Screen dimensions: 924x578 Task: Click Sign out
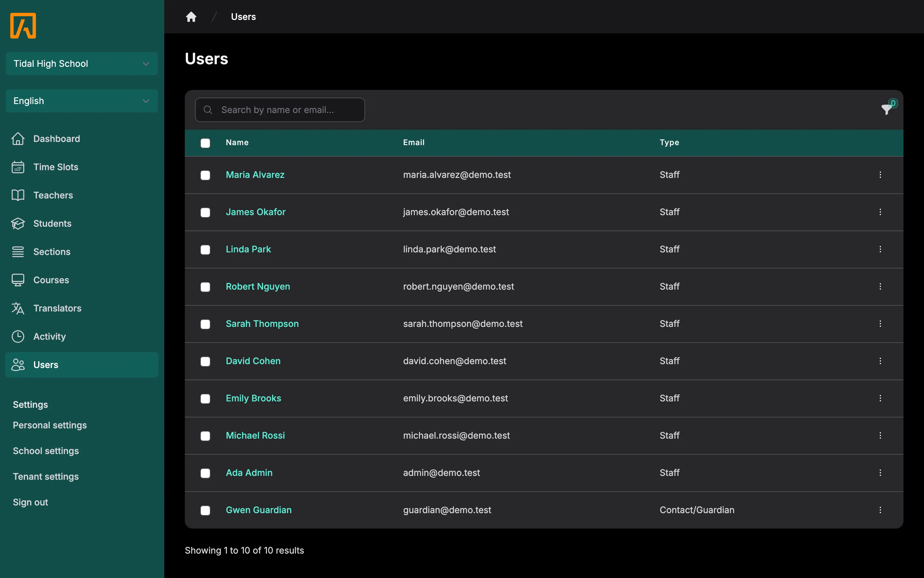tap(30, 502)
